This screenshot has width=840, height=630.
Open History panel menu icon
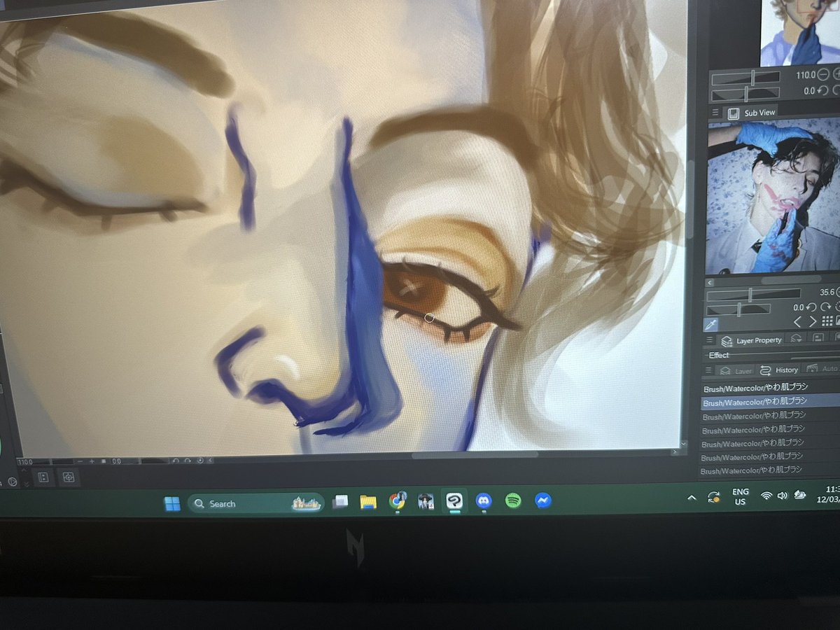click(x=708, y=370)
